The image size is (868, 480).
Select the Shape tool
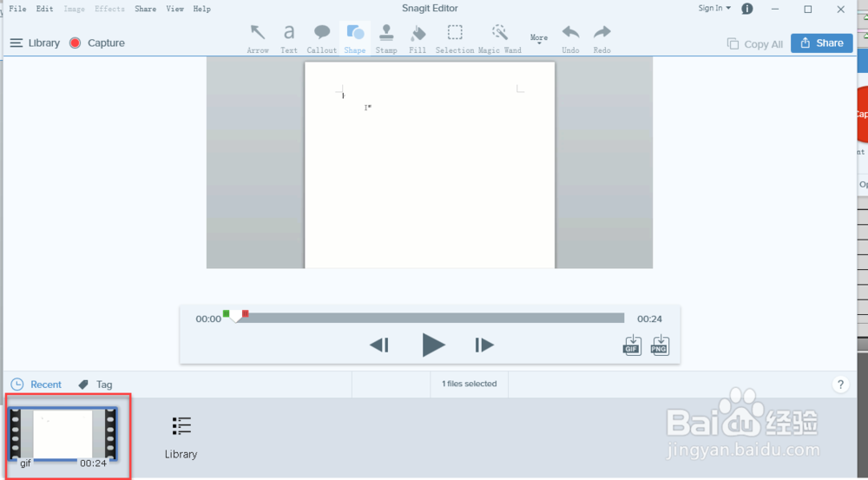coord(355,39)
